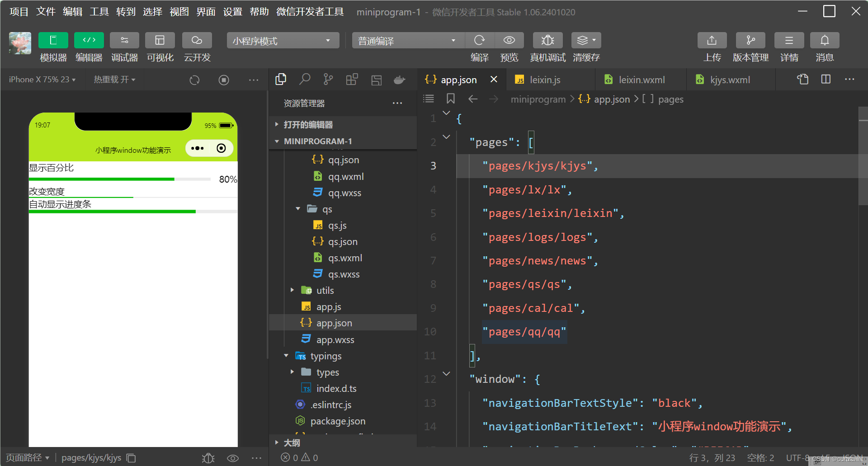Open the simulator more options ellipsis
Screen dimensions: 868x466
coord(254,80)
